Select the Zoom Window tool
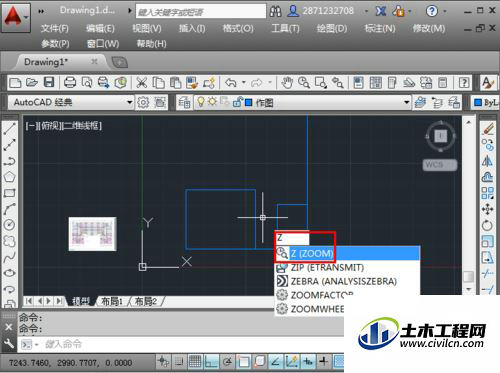The height and width of the screenshot is (373, 500). tap(321, 82)
